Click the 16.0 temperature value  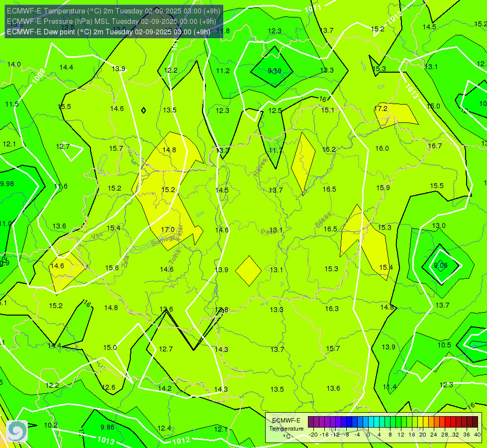click(x=382, y=149)
